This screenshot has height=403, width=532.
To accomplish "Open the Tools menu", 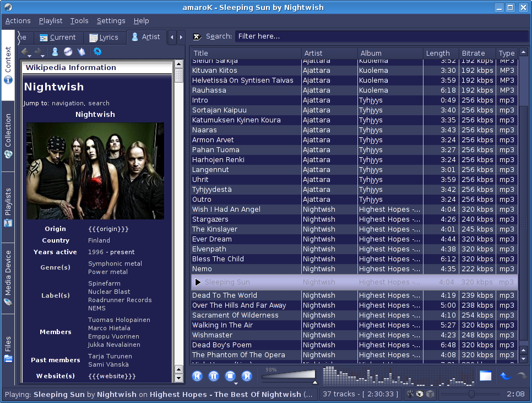I will tap(79, 21).
